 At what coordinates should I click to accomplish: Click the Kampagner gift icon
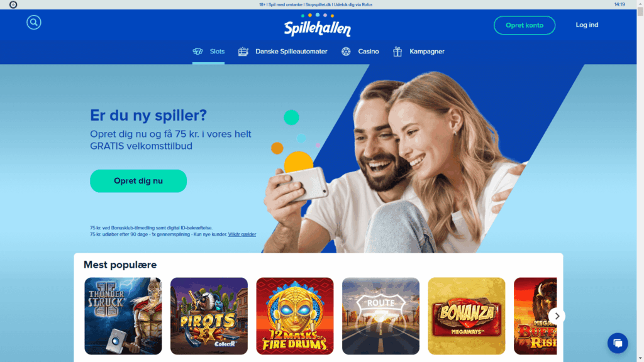[x=397, y=52]
